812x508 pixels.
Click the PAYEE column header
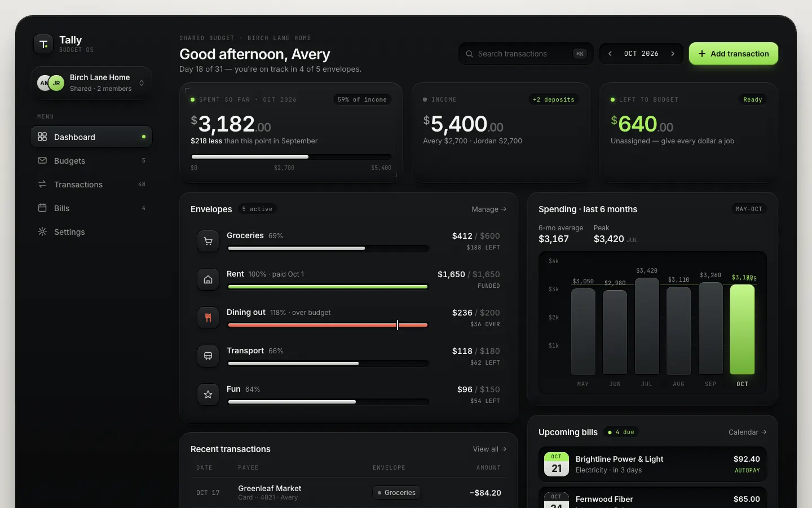point(248,467)
